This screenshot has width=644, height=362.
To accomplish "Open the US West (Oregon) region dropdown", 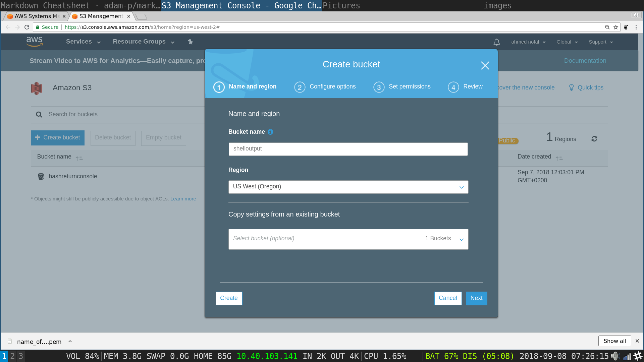I will [348, 187].
